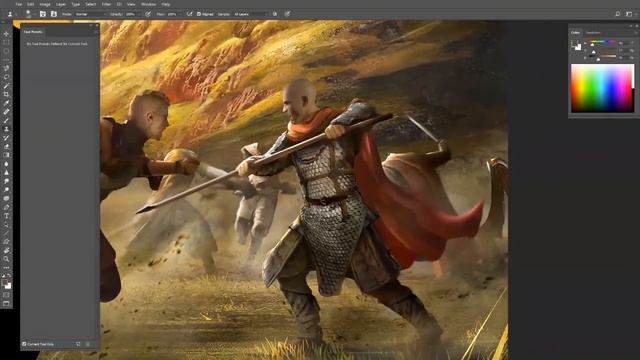
Task: Select the Brush tool
Action: (6, 120)
